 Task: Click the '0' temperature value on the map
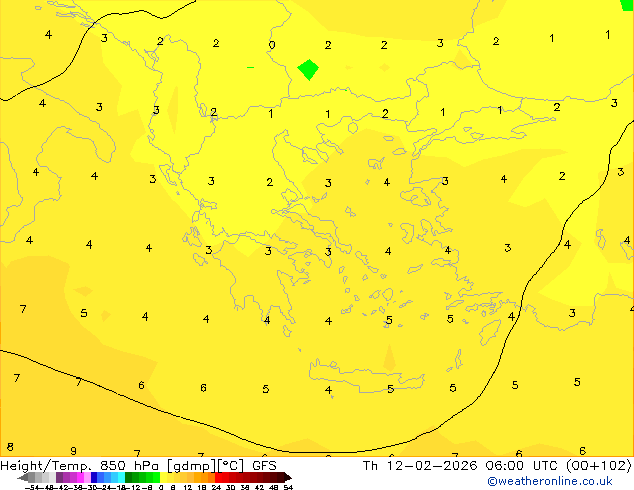tap(272, 45)
